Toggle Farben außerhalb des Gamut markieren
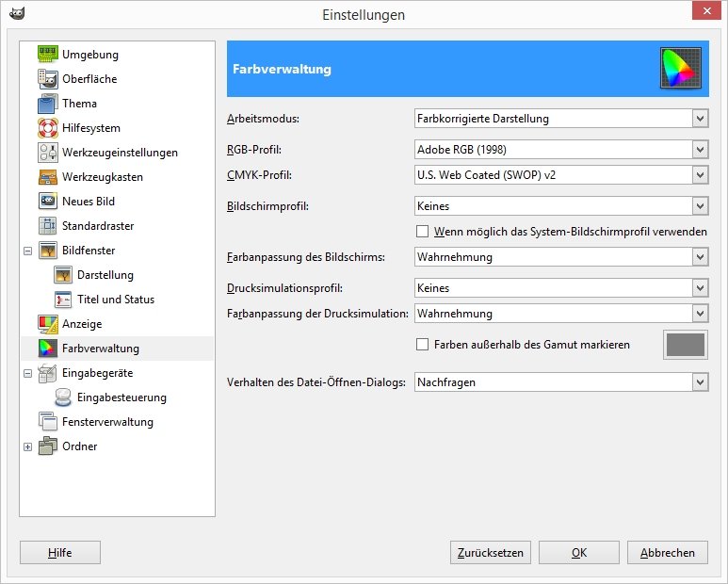 (x=423, y=345)
